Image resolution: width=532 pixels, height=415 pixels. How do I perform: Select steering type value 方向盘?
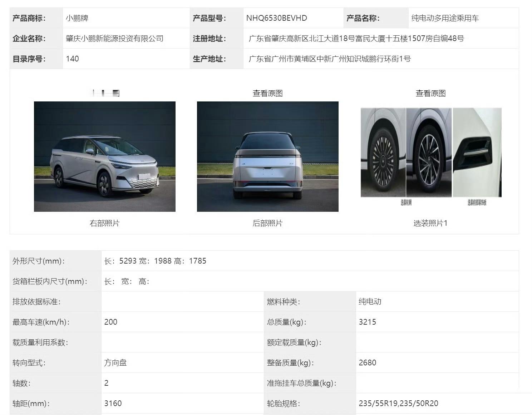click(x=115, y=362)
